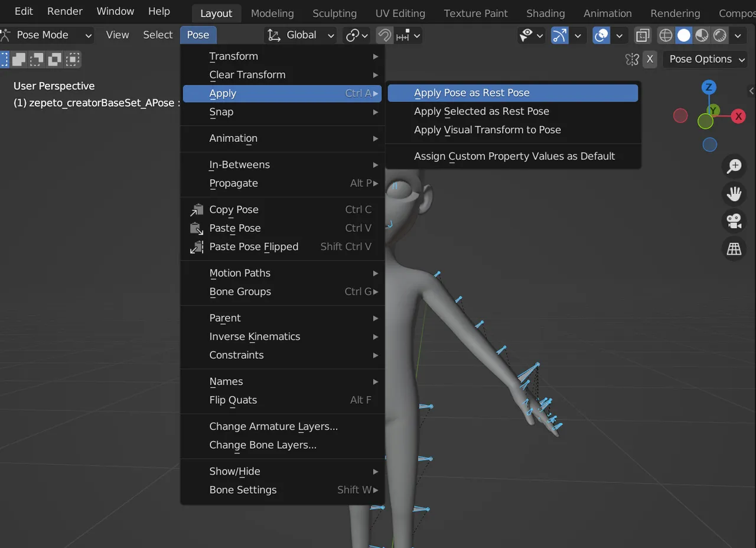This screenshot has width=756, height=548.
Task: Open the Show Overlays icon in the header
Action: point(601,35)
